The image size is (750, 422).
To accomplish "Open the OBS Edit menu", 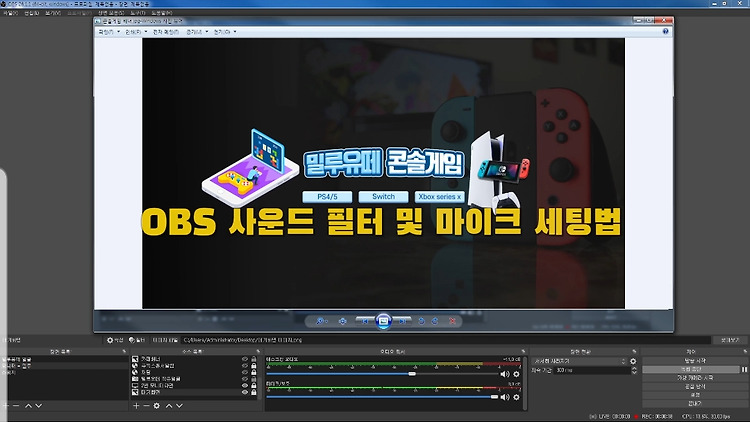I will tap(31, 13).
